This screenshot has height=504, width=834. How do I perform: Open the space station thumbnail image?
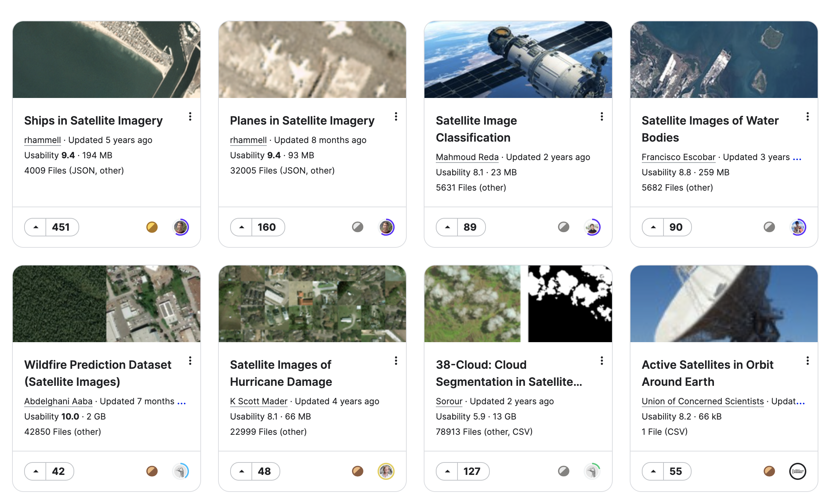point(518,60)
